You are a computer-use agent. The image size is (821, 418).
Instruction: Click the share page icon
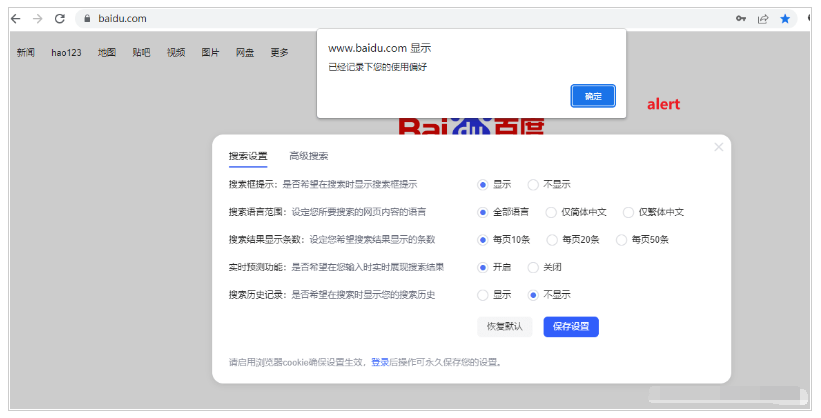763,19
